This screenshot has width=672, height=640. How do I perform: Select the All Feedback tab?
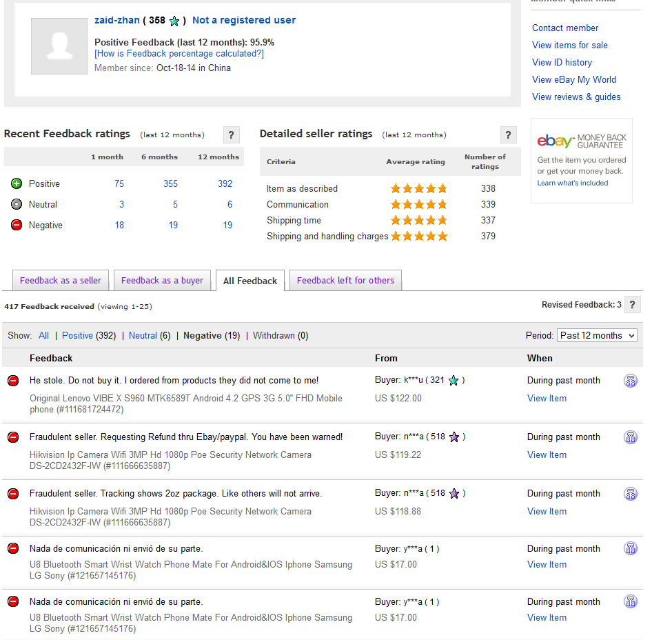click(250, 281)
